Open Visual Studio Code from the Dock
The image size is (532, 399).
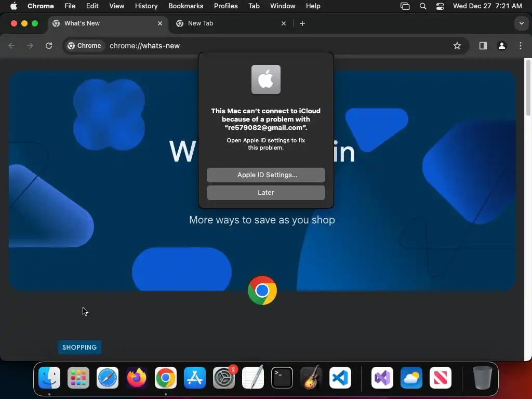click(340, 378)
